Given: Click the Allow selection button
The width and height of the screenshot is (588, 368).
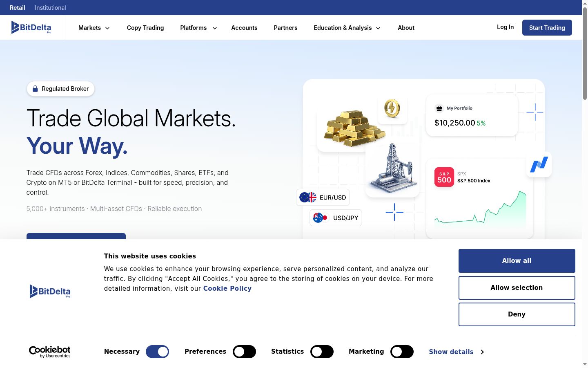Looking at the screenshot, I should 517,288.
